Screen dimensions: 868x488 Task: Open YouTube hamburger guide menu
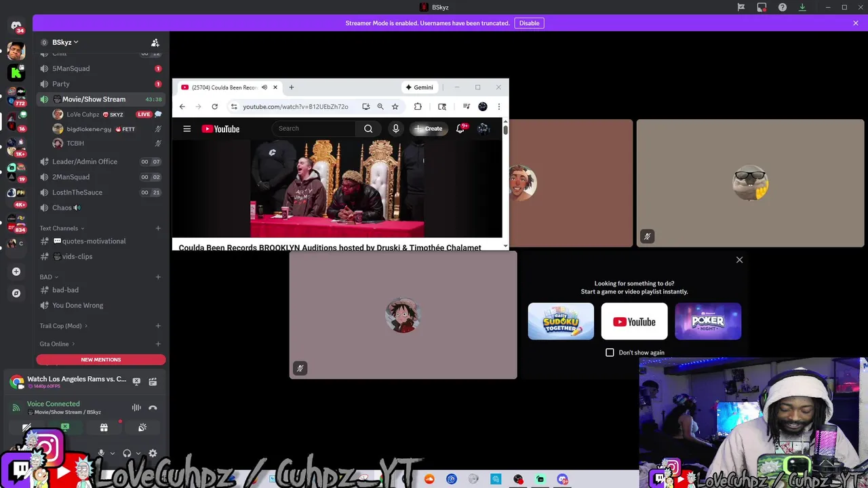pos(187,129)
